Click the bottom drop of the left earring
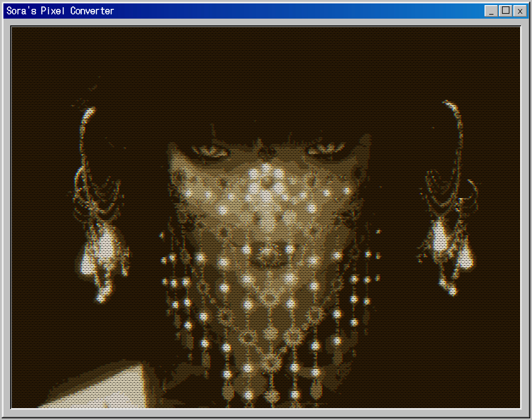Image resolution: width=532 pixels, height=420 pixels. 101,298
